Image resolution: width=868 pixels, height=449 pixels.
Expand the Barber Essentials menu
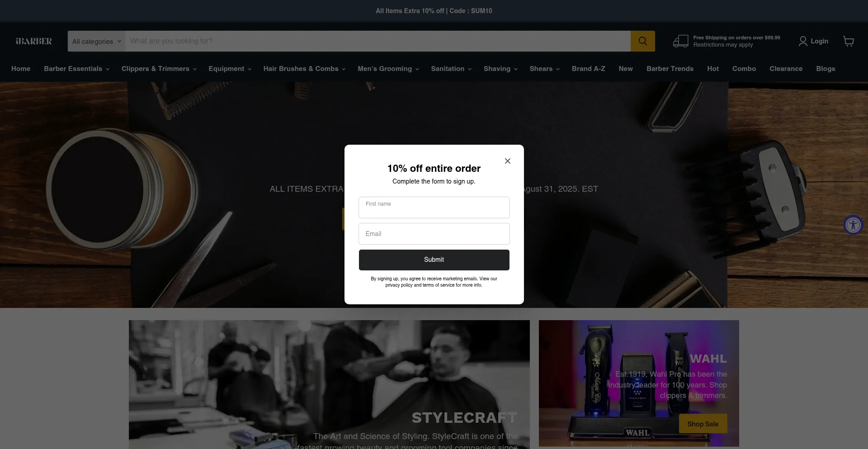76,69
